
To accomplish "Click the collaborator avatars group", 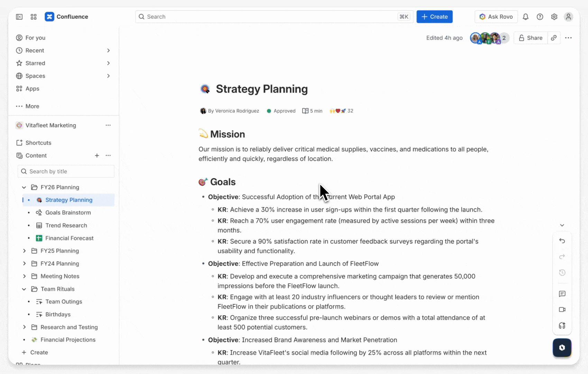I will [x=489, y=38].
